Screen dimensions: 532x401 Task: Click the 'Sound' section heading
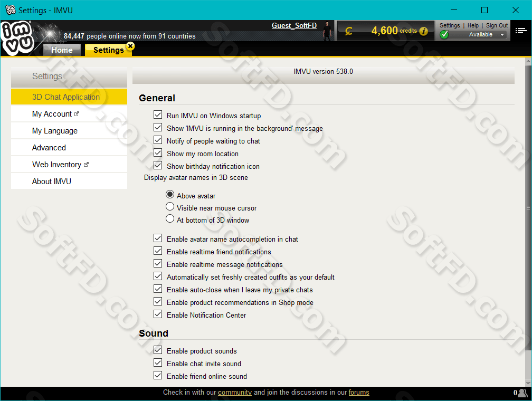click(x=154, y=333)
